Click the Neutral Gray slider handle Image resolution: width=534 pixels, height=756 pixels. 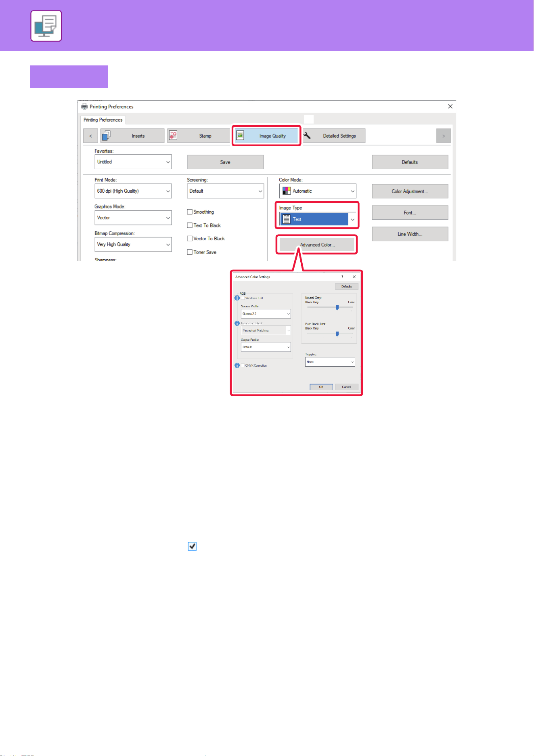point(337,307)
